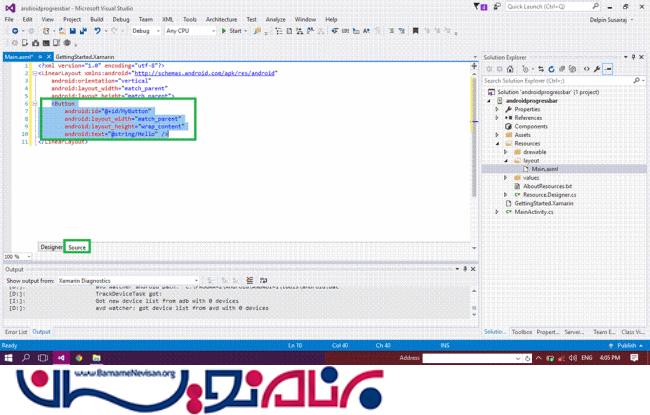Toggle auto-hide pin on Solution Explorer panel
This screenshot has width=650, height=415.
click(x=634, y=57)
